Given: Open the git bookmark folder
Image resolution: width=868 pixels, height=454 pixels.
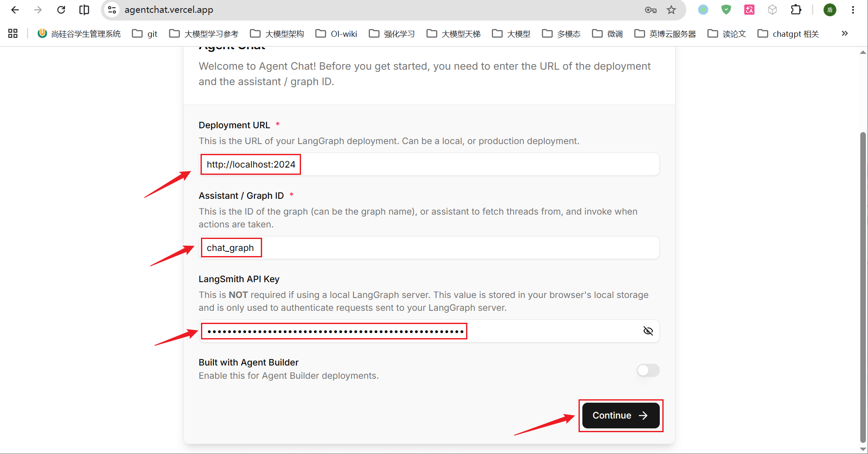Looking at the screenshot, I should tap(145, 34).
